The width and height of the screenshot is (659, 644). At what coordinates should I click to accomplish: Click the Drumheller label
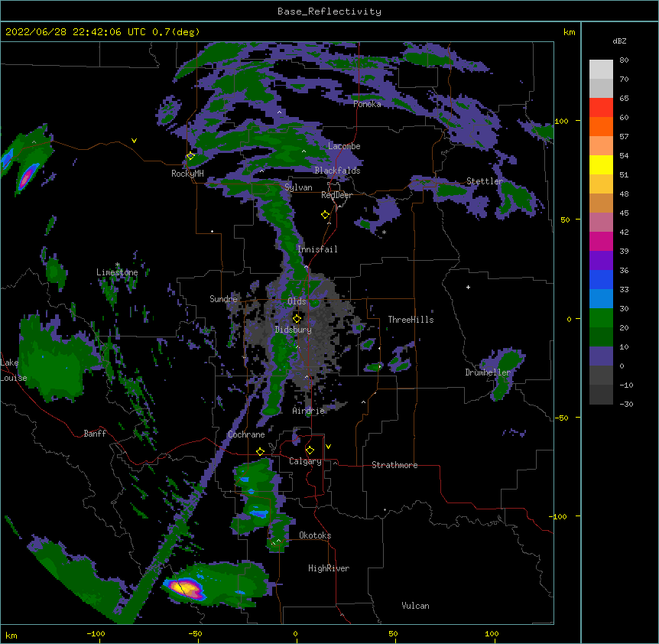click(x=488, y=372)
